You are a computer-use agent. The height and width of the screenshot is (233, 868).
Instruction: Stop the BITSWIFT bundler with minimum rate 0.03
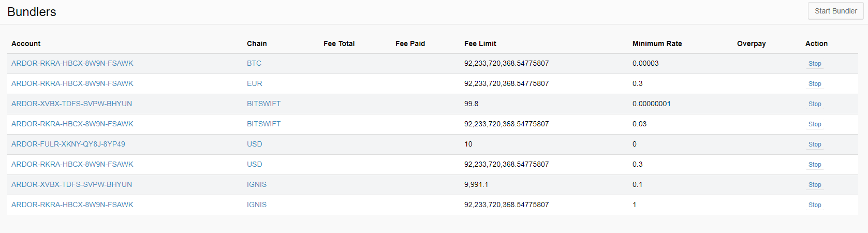[x=814, y=124]
